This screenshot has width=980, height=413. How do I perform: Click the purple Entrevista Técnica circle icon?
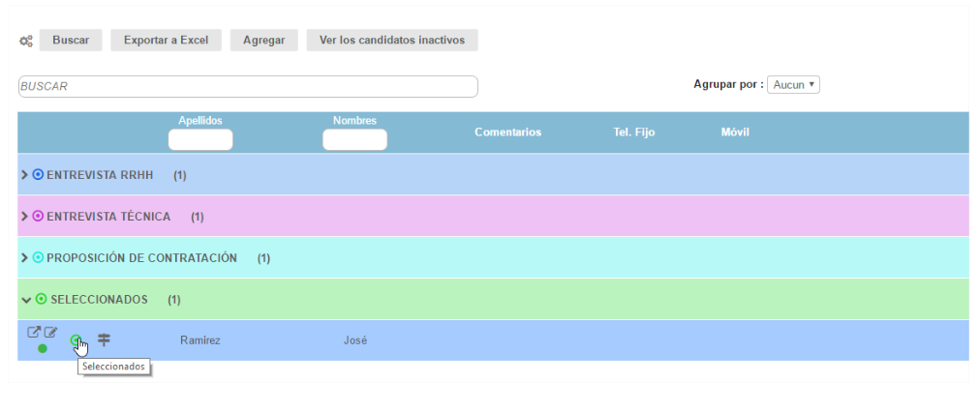point(38,217)
